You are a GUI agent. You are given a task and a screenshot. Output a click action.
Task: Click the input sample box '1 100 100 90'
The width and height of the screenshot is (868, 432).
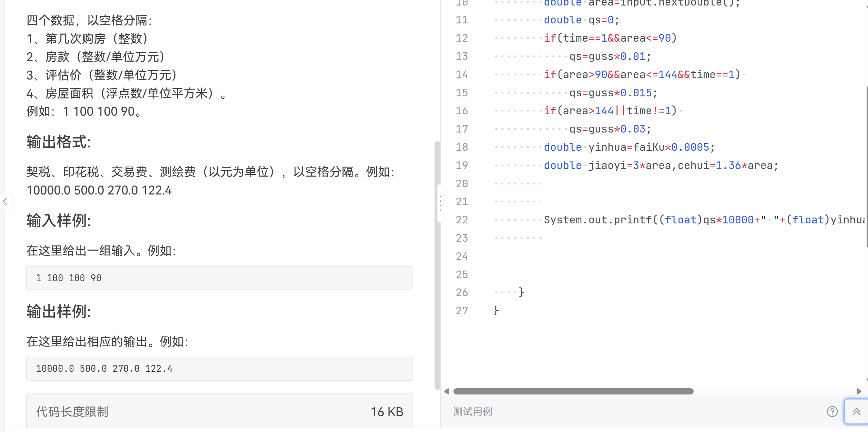(x=219, y=278)
